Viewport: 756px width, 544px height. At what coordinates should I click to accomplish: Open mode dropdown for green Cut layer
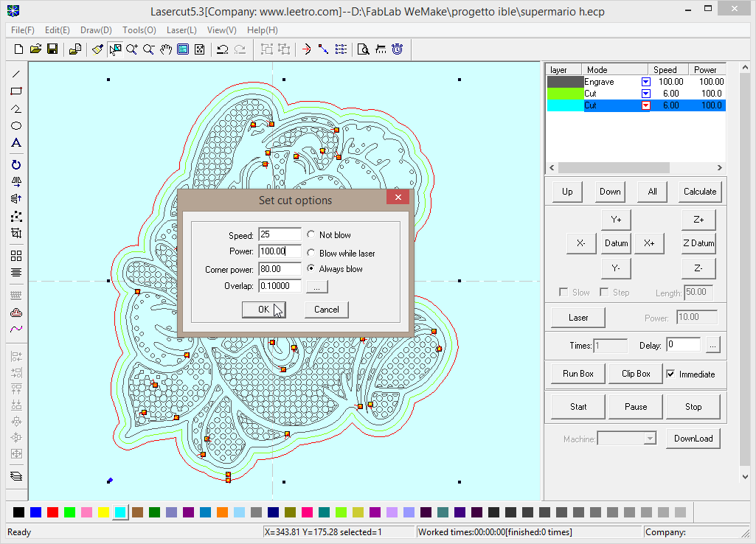[646, 94]
